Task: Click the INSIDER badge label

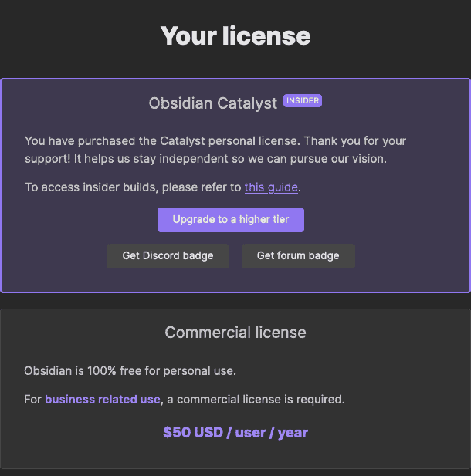Action: tap(303, 101)
